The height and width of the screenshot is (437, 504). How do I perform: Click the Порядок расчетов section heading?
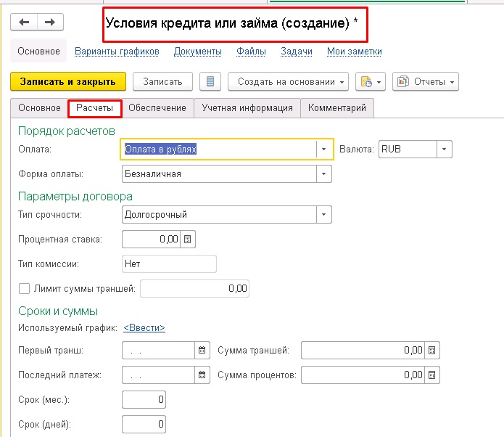click(x=67, y=131)
